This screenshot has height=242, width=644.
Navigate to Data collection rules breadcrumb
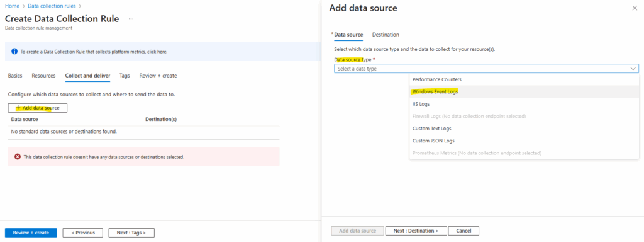click(52, 6)
